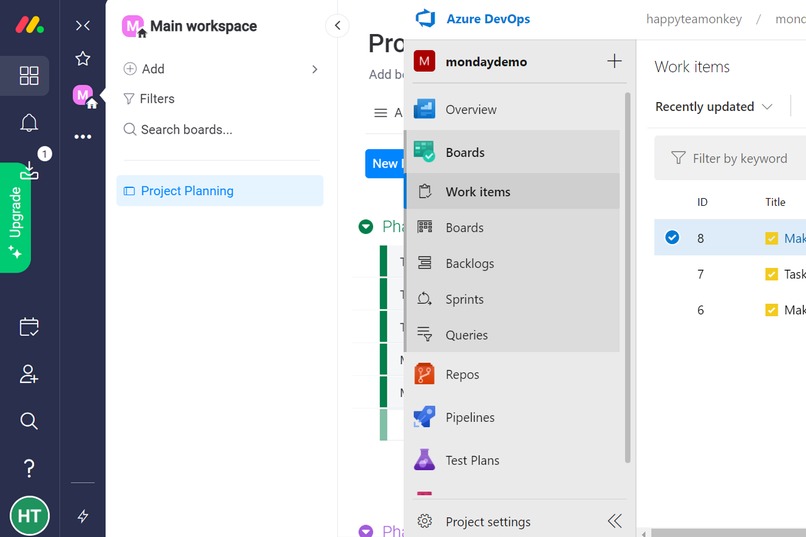Viewport: 806px width, 537px height.
Task: Click the work item ID 7
Action: click(x=700, y=274)
